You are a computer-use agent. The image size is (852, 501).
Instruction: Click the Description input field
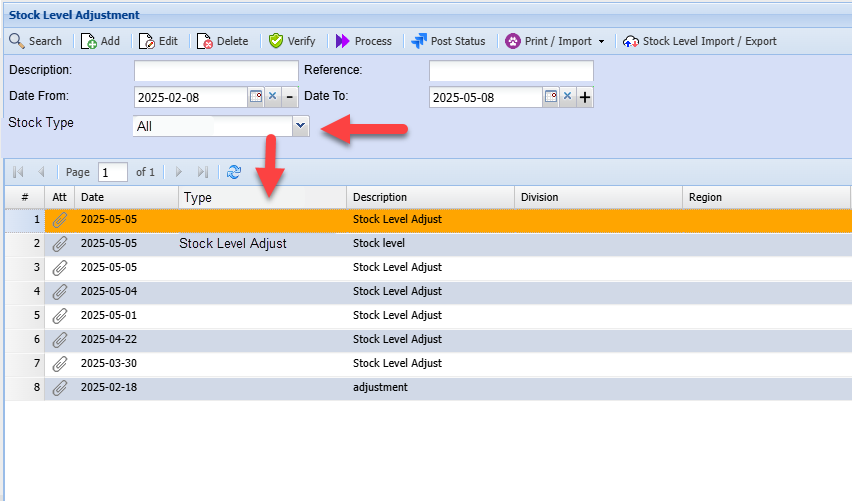pos(216,71)
